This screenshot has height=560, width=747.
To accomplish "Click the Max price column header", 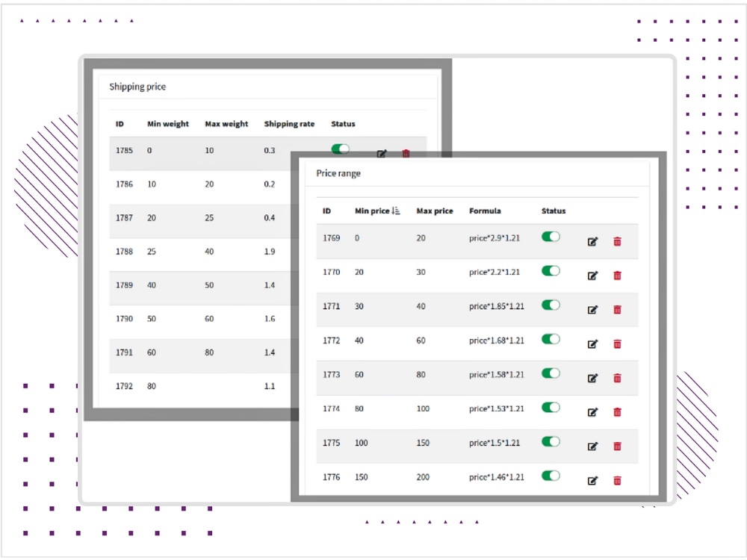I will click(x=435, y=211).
